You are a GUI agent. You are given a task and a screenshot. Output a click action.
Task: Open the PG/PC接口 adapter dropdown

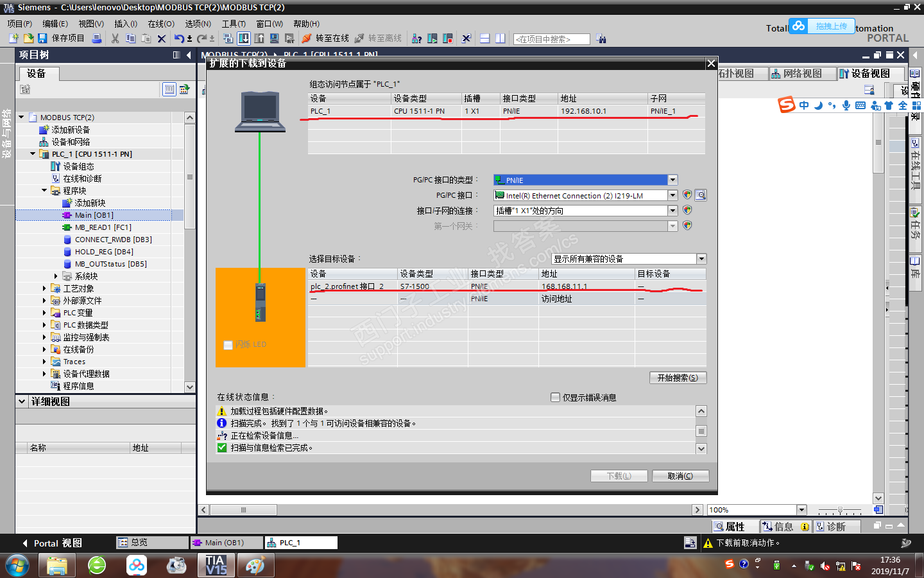(672, 195)
